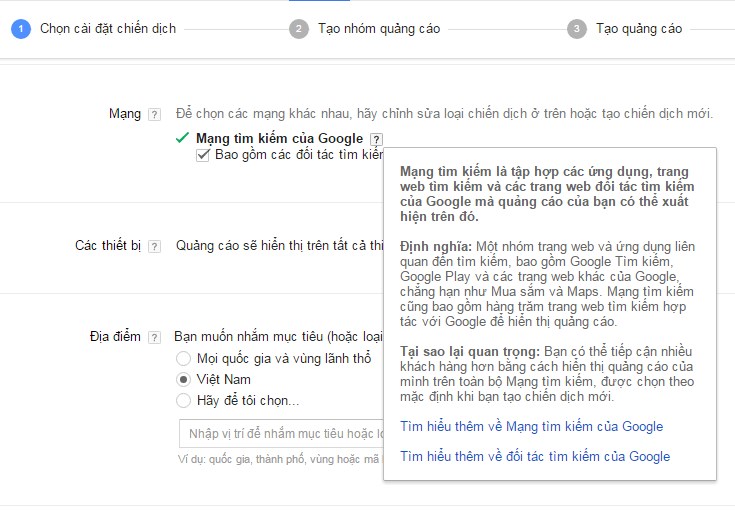Select Mọi quốc gia và vùng lãnh thổ

[183, 359]
